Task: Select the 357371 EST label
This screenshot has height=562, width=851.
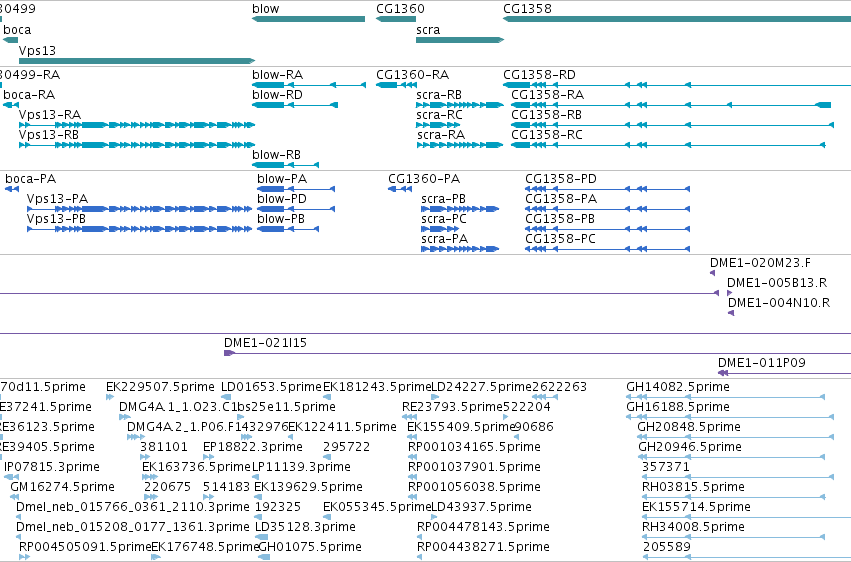Action: point(665,468)
